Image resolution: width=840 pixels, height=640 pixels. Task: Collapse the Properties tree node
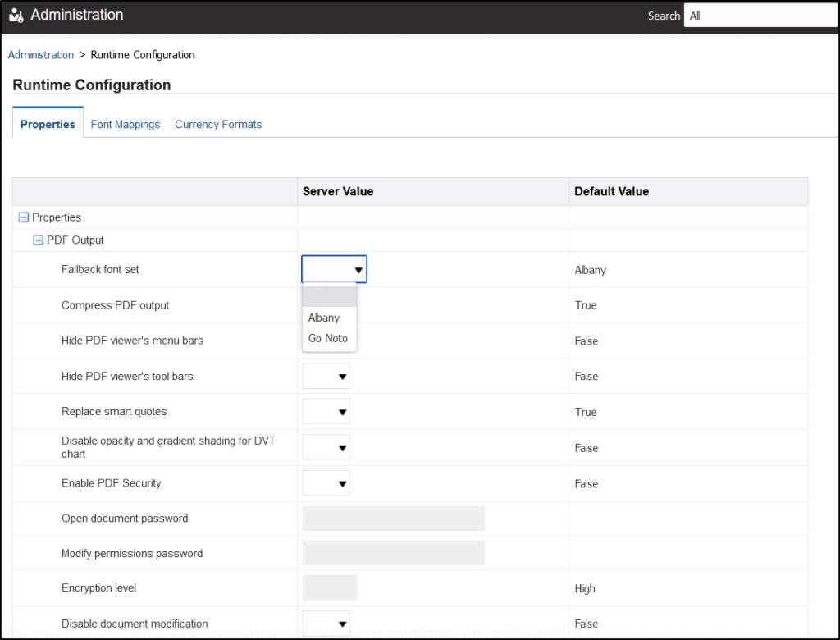click(x=24, y=217)
